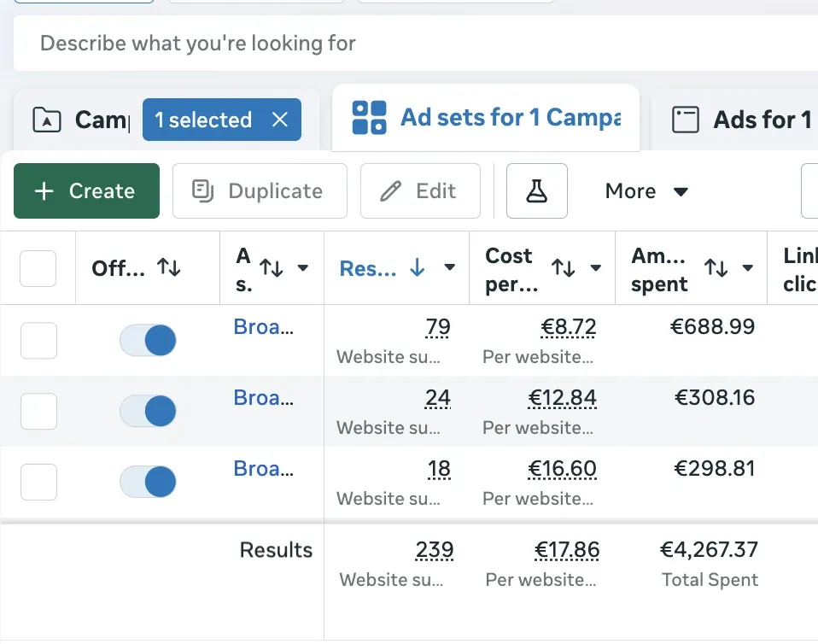Image resolution: width=818 pixels, height=644 pixels.
Task: Check the box for the €688.99 row
Action: tap(38, 340)
